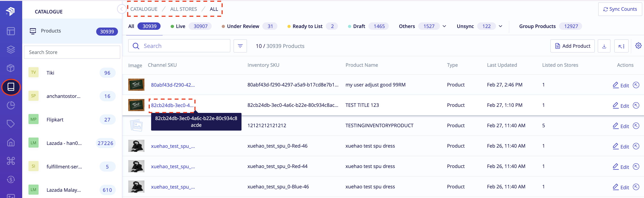
Task: Switch to the Group Products tab
Action: click(x=550, y=26)
